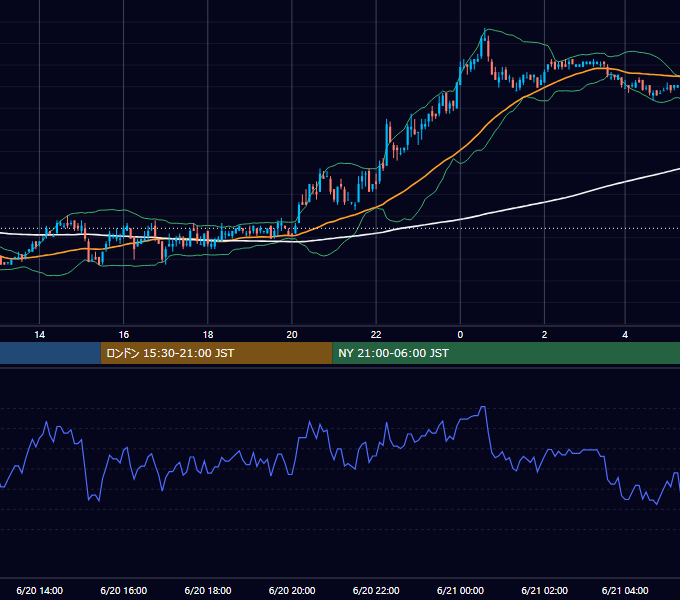Click the ロンドン 15:30-21:00 JST session bar
Screen dimensions: 680x600
pos(216,353)
